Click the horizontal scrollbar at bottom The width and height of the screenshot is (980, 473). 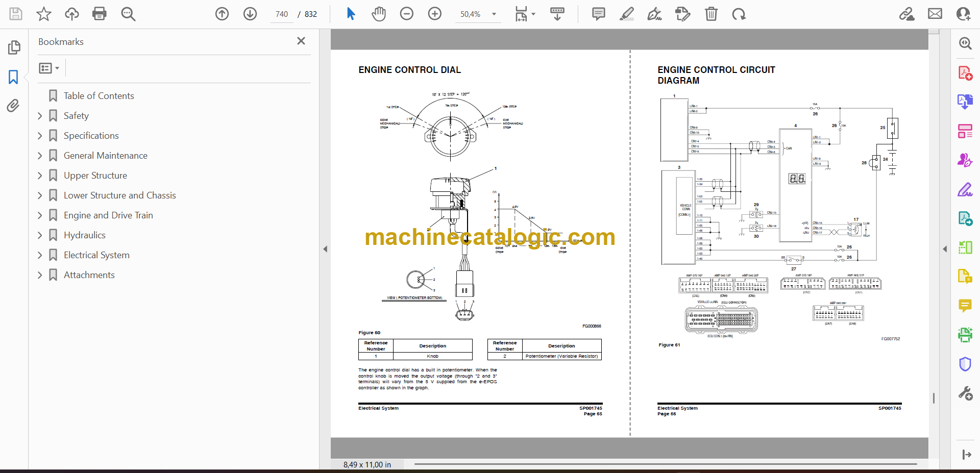(x=666, y=464)
